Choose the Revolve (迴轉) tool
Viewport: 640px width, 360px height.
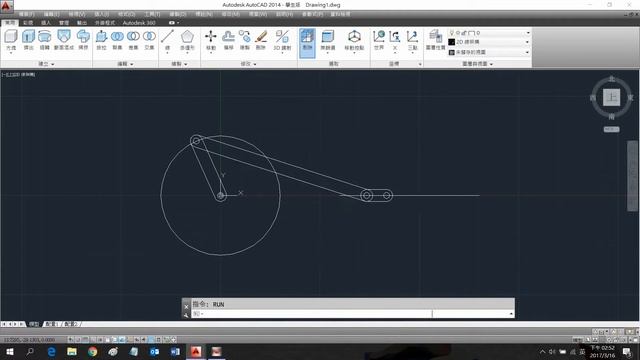(x=44, y=40)
